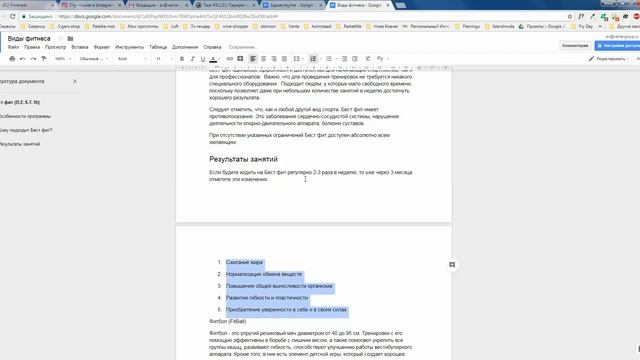Open the paragraph style dropdown
The height and width of the screenshot is (360, 640).
coord(94,59)
